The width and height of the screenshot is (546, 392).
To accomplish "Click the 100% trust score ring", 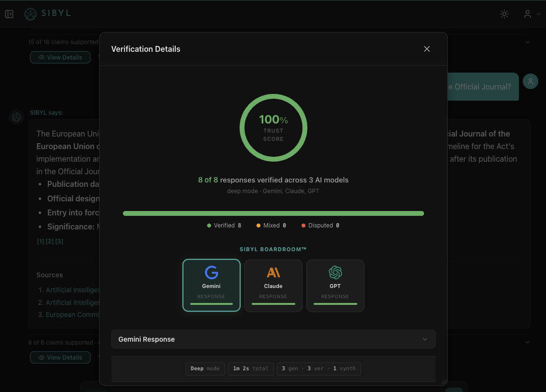I will pos(273,128).
